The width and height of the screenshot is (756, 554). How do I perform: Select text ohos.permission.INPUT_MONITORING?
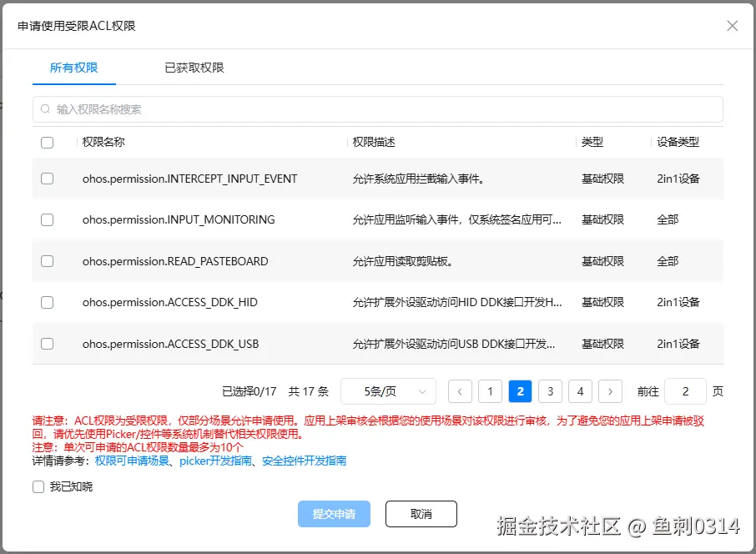(x=179, y=220)
